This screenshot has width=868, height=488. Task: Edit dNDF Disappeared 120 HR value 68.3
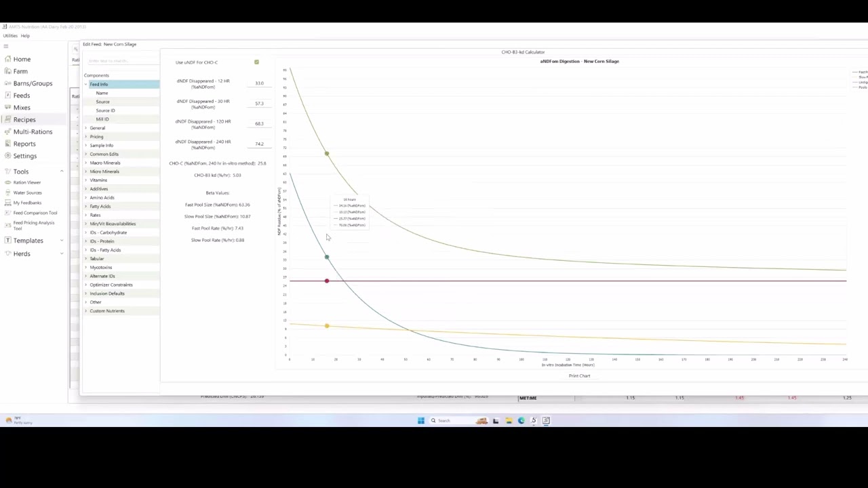[x=259, y=124]
